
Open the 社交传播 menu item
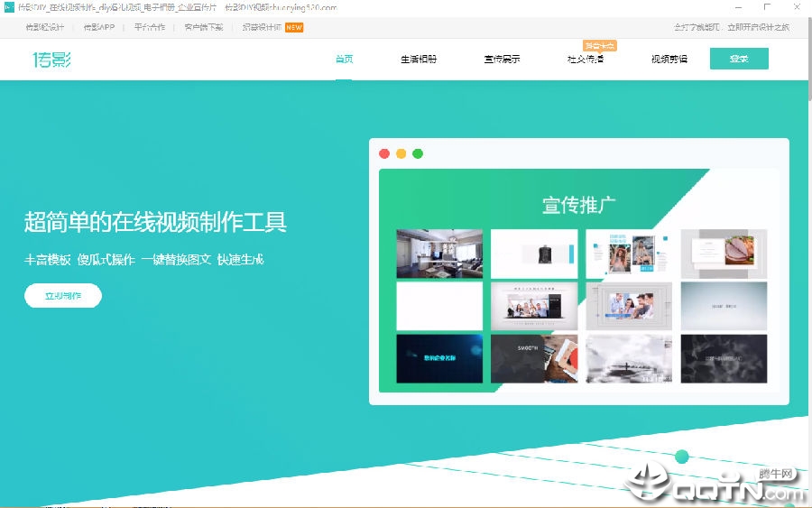586,59
